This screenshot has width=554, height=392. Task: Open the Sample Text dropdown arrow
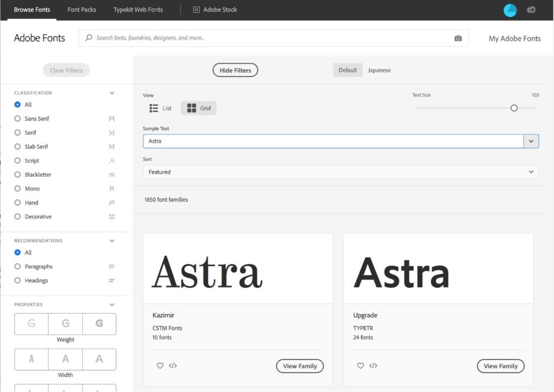click(531, 141)
